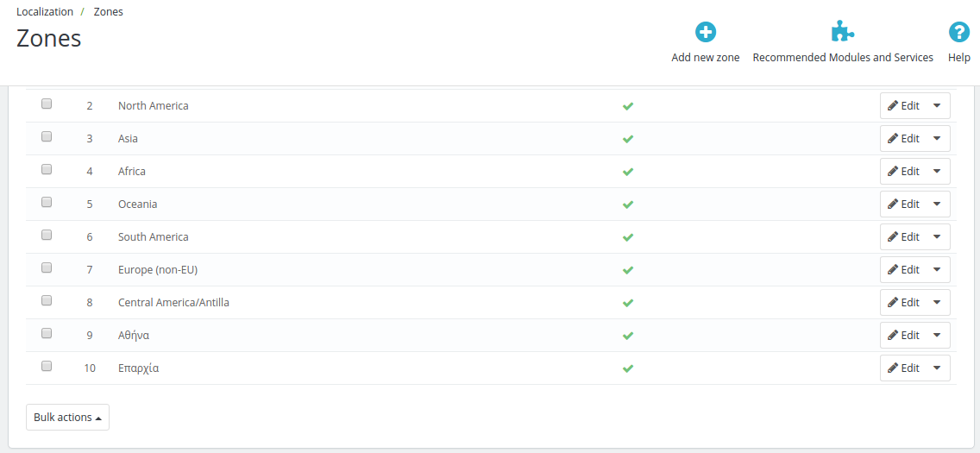Disable the Asia zone status checkmark
The height and width of the screenshot is (453, 980).
[628, 139]
